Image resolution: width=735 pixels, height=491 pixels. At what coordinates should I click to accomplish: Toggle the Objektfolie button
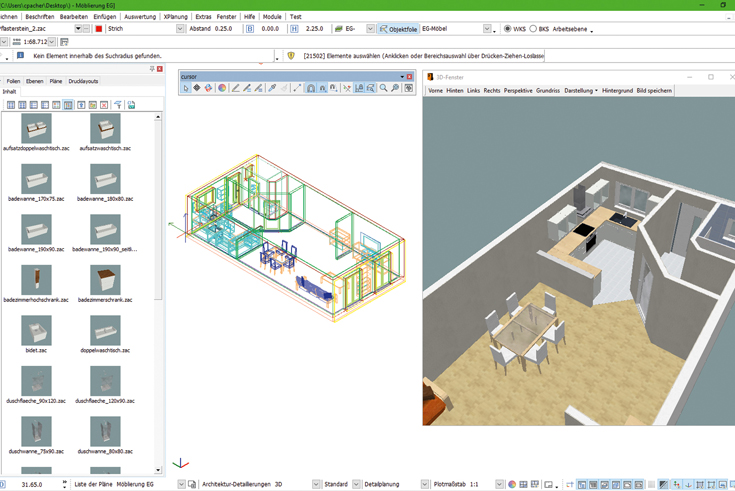coord(398,29)
